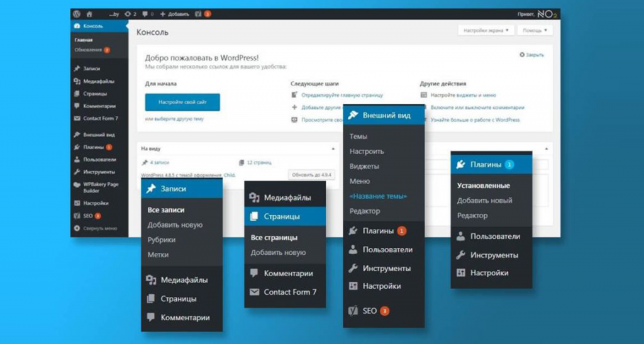Open Редактор below Добавить новый

pos(472,216)
